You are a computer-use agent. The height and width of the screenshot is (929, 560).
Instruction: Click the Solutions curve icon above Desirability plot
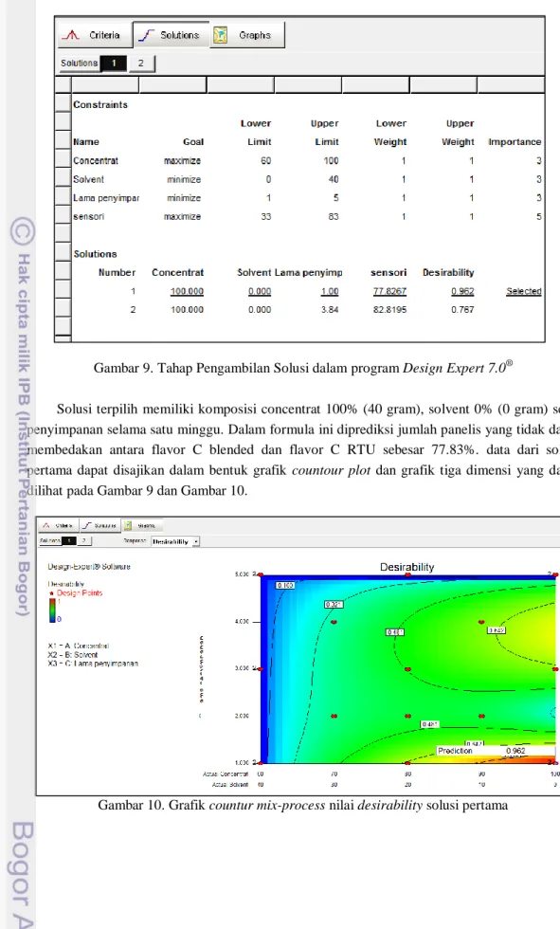coord(86,525)
